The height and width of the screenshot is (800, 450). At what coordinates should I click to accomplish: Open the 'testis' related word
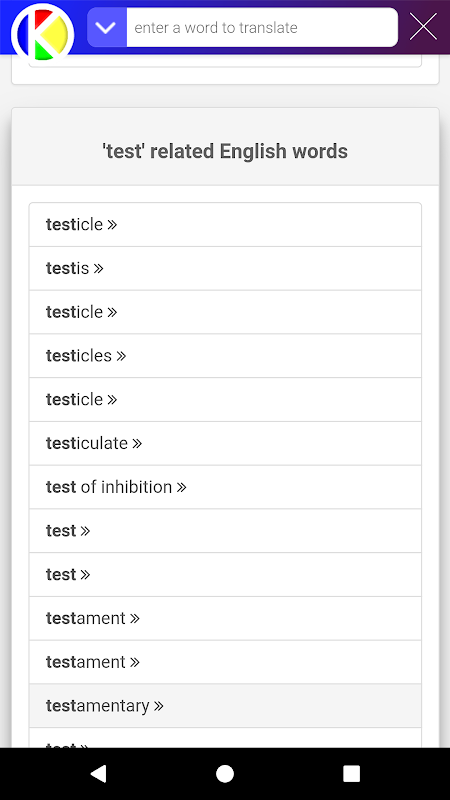click(x=225, y=268)
